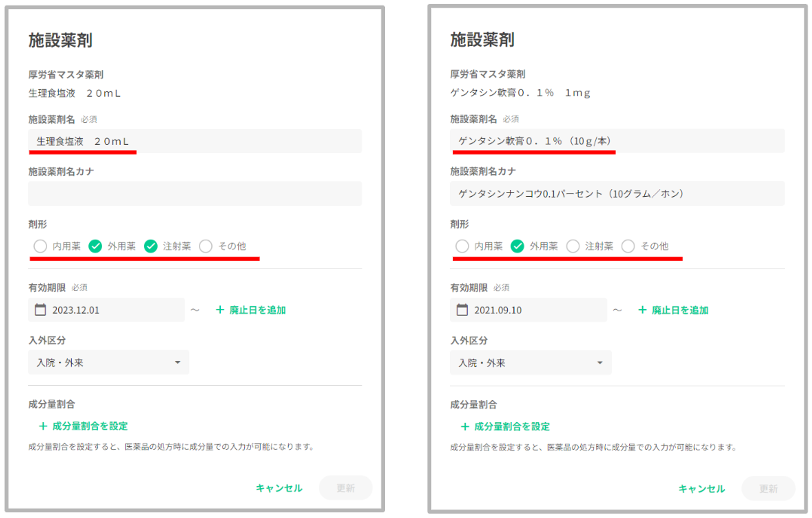Click calendar icon beside 2023.12.01 date
Image resolution: width=812 pixels, height=518 pixels.
[x=40, y=310]
